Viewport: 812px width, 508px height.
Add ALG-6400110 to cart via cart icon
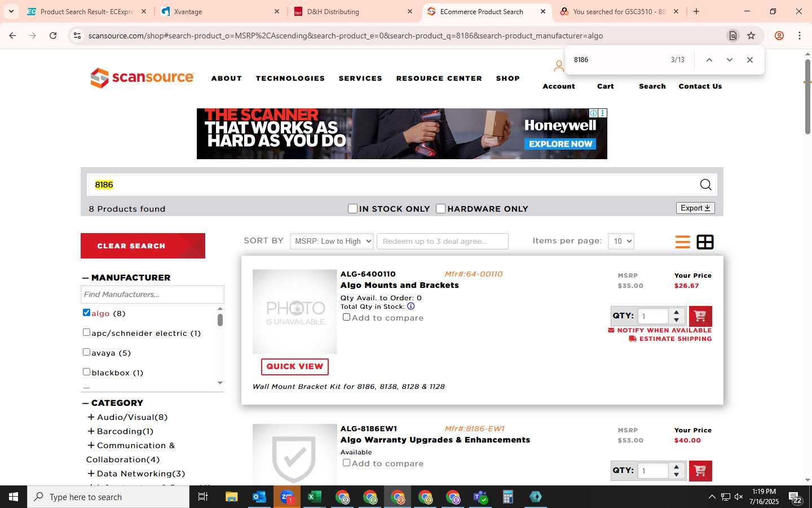click(700, 316)
